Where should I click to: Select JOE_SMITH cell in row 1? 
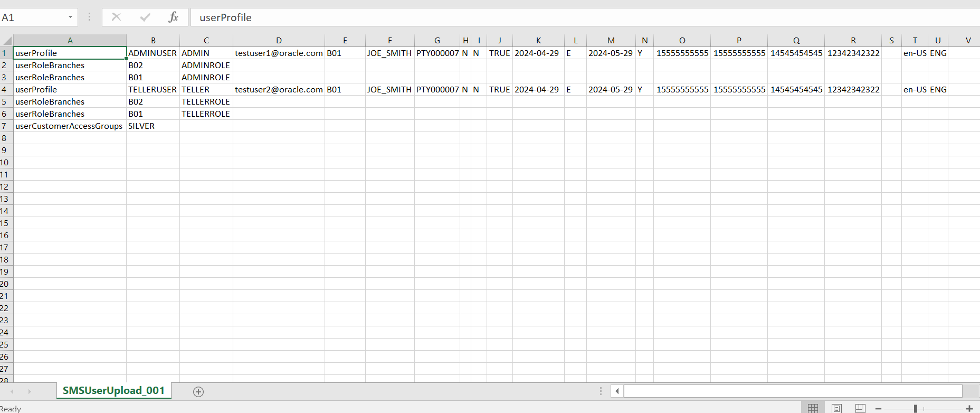pos(390,53)
